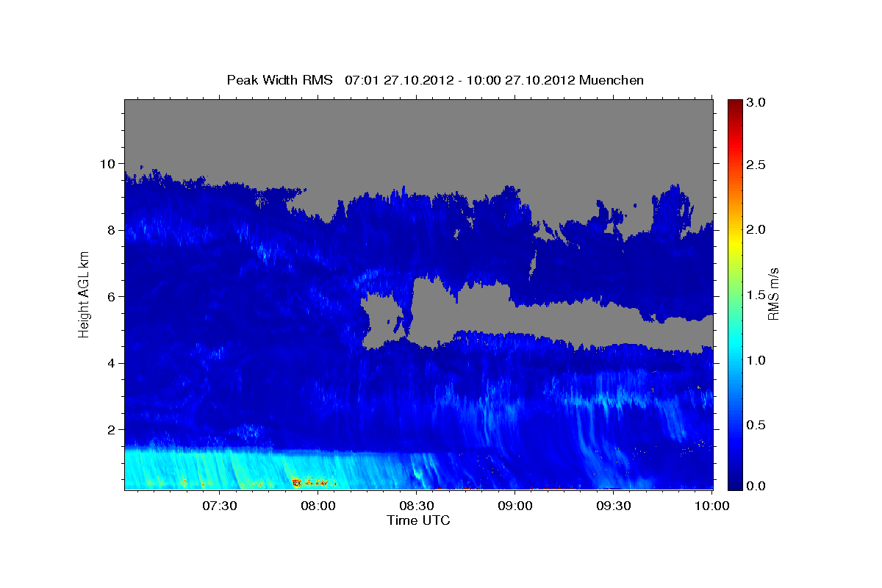Click the colorbar value 3.0
The height and width of the screenshot is (588, 882).
tap(757, 104)
